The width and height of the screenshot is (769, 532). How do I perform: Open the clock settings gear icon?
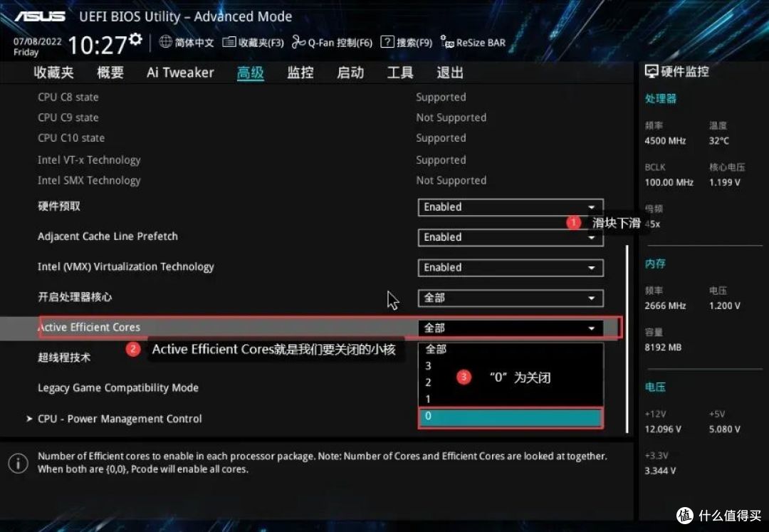[136, 38]
